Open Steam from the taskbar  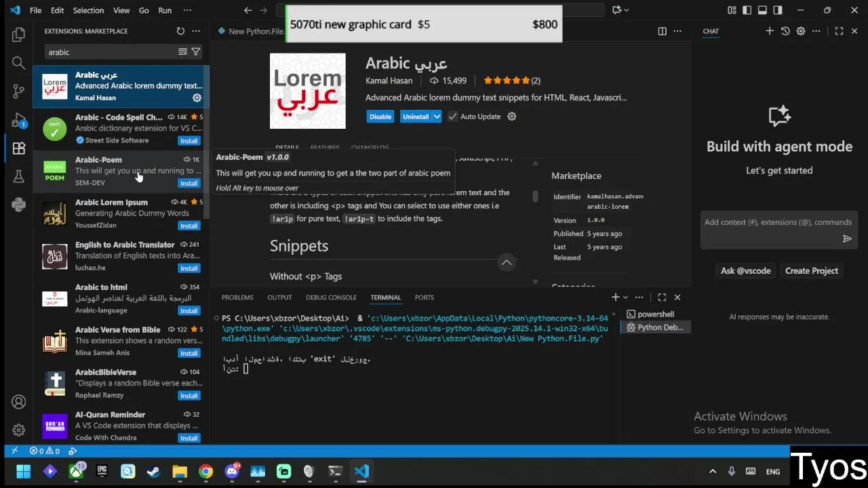click(153, 472)
